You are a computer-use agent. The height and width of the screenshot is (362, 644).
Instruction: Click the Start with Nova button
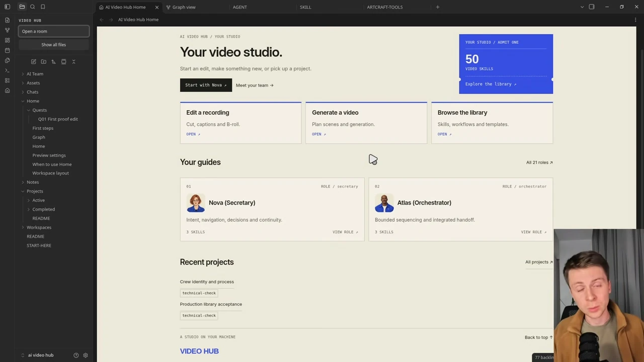click(x=206, y=85)
